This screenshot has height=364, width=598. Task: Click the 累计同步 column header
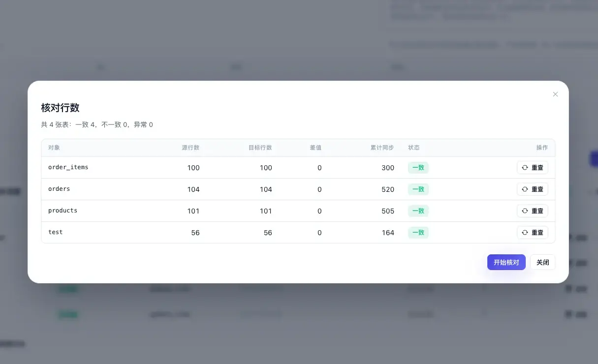pyautogui.click(x=382, y=148)
